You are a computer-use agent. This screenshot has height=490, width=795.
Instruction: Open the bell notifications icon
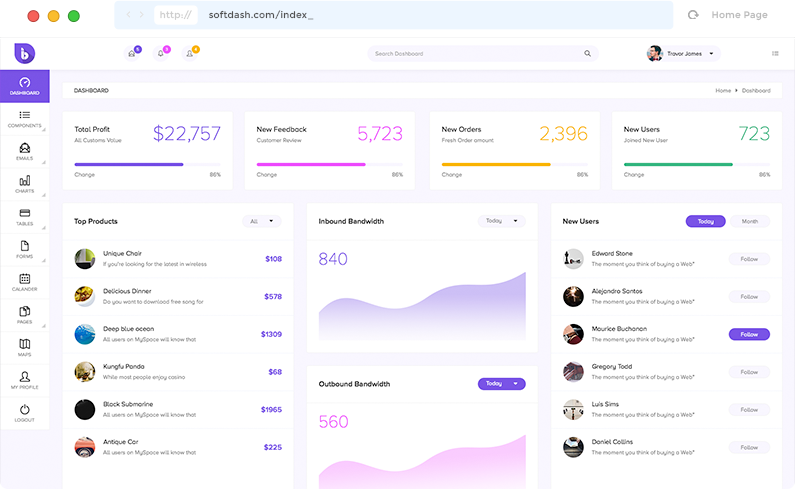point(161,53)
